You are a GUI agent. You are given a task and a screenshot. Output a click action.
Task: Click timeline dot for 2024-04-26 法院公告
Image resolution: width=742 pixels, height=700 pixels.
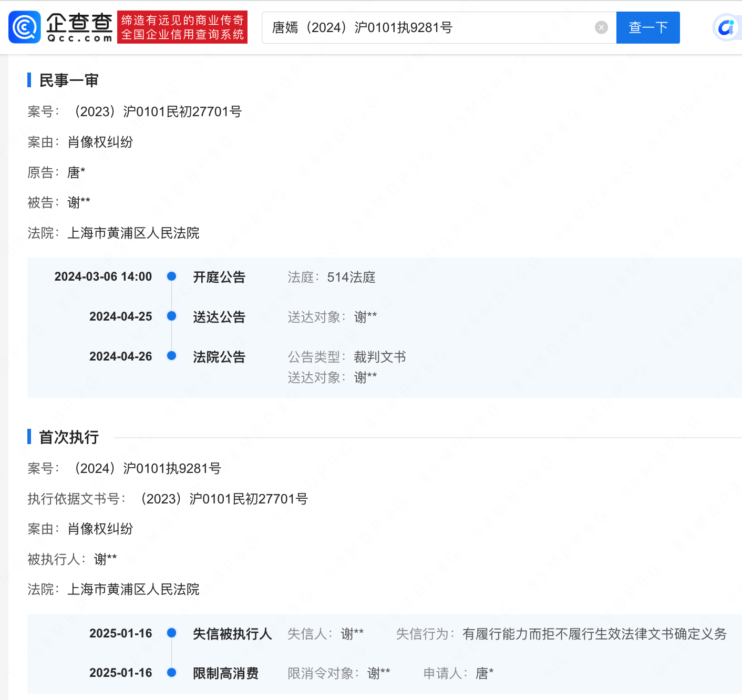(x=171, y=356)
